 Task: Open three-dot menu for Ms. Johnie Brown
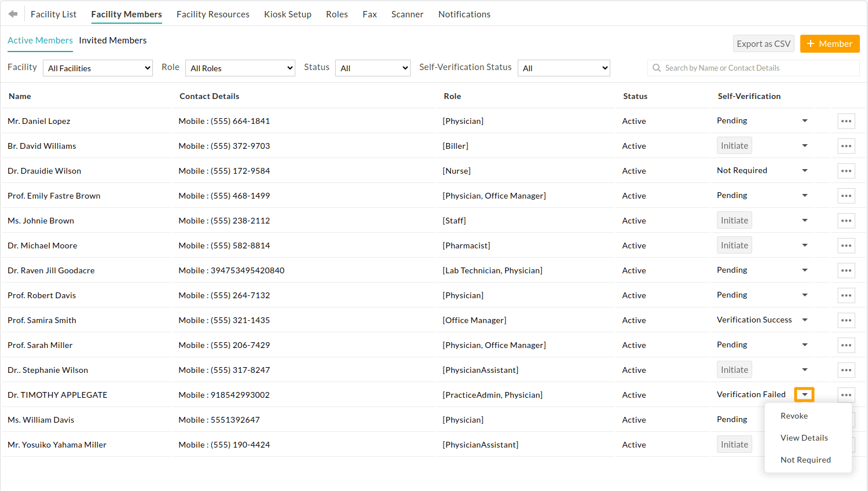846,221
